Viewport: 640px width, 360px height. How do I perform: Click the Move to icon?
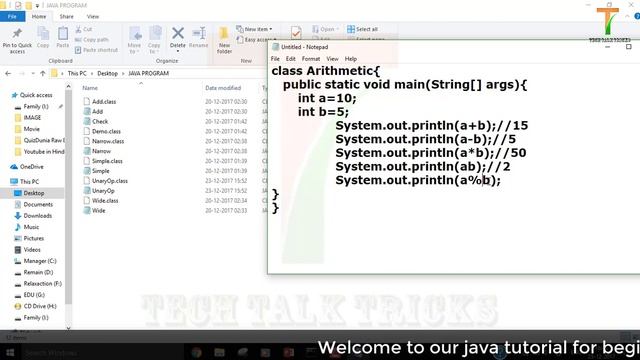134,33
